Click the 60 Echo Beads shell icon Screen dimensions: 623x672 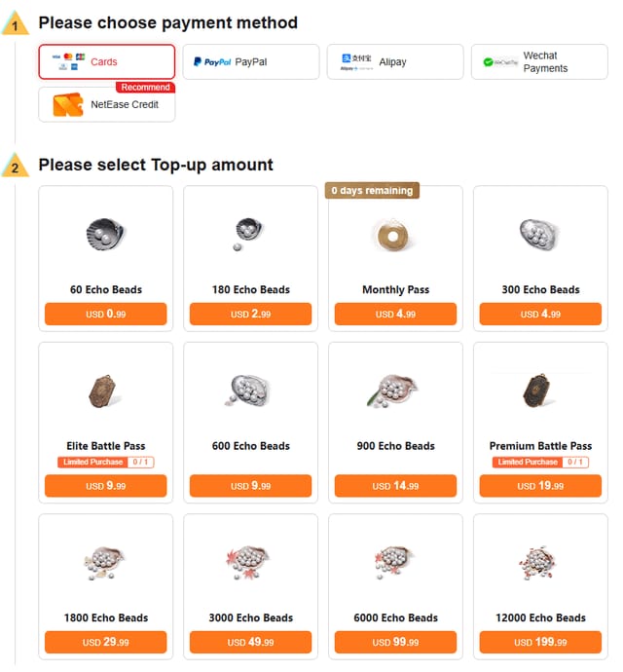105,234
